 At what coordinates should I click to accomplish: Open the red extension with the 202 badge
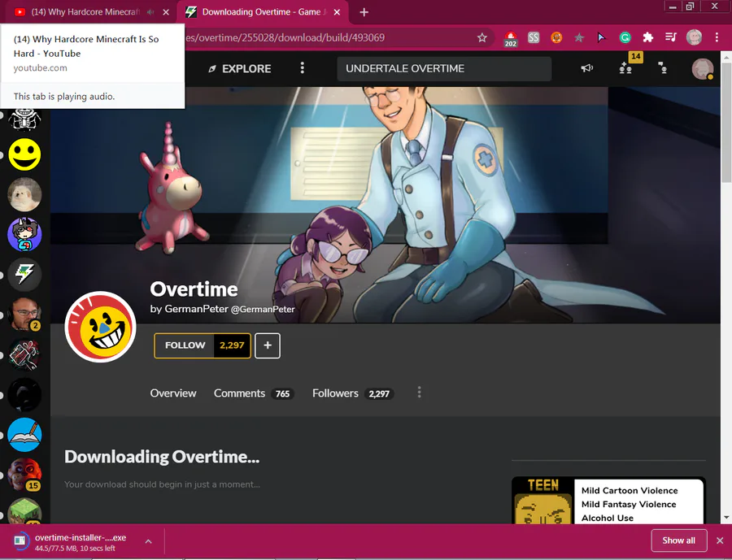pos(511,38)
